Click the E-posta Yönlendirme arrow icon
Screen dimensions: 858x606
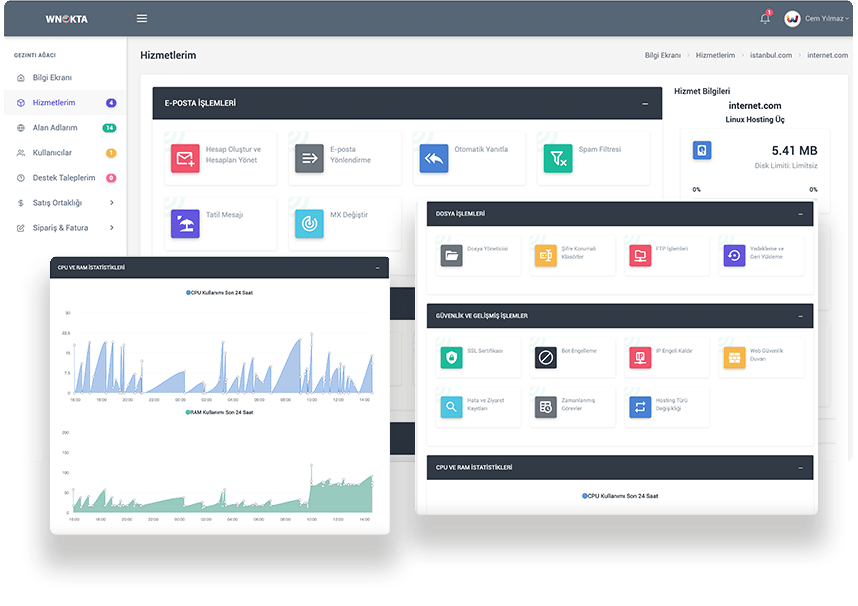click(x=309, y=159)
